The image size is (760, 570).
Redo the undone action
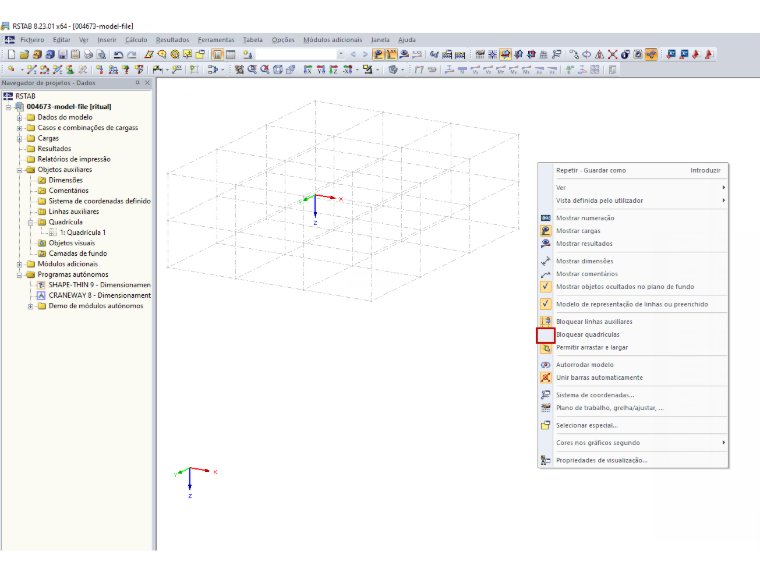(x=131, y=55)
